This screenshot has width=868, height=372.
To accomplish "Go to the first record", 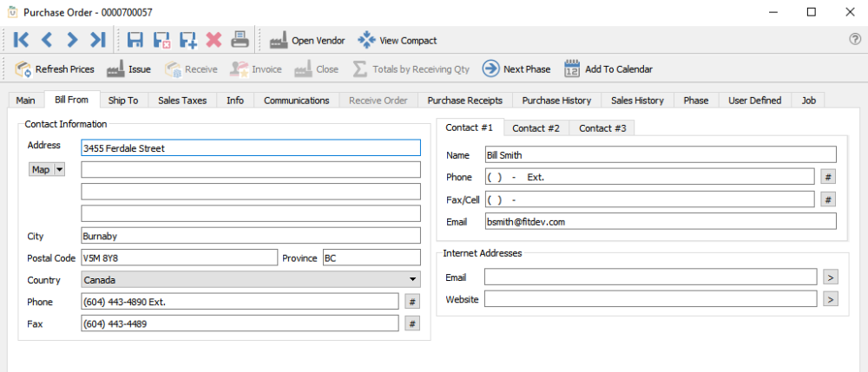I will [22, 40].
